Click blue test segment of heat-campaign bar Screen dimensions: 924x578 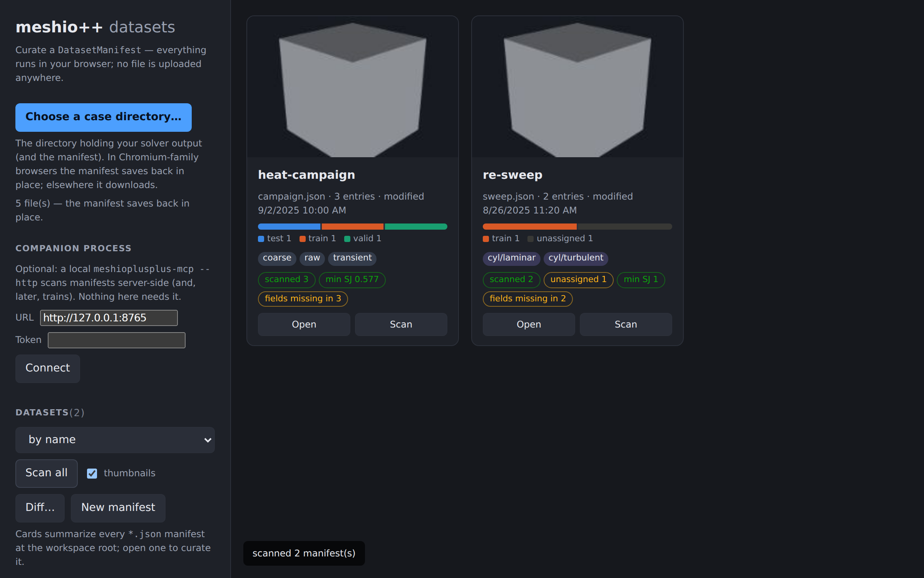(x=289, y=227)
